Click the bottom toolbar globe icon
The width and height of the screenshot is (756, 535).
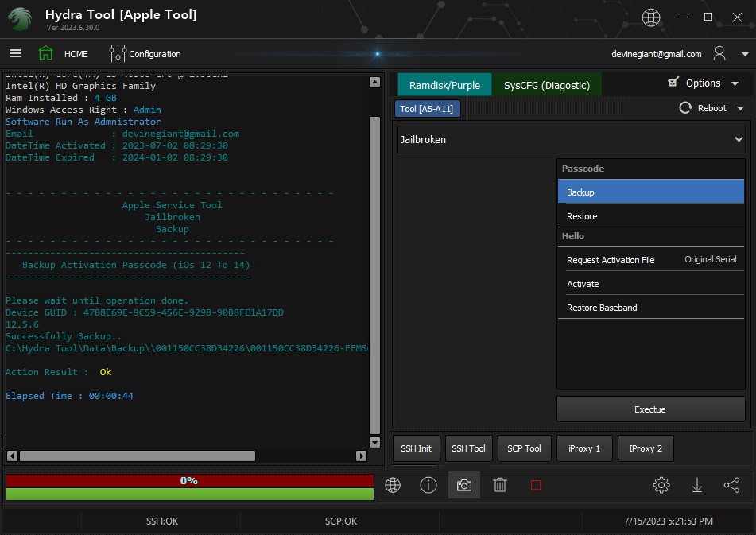pyautogui.click(x=393, y=485)
